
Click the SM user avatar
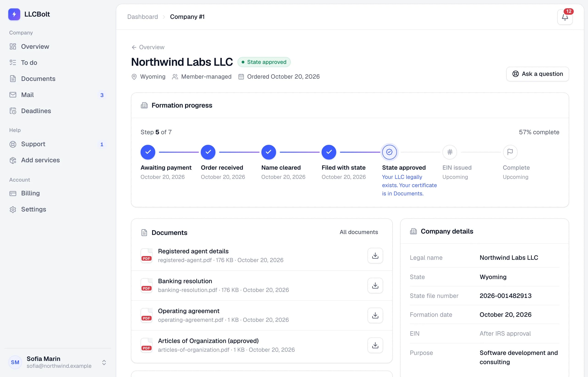(15, 362)
